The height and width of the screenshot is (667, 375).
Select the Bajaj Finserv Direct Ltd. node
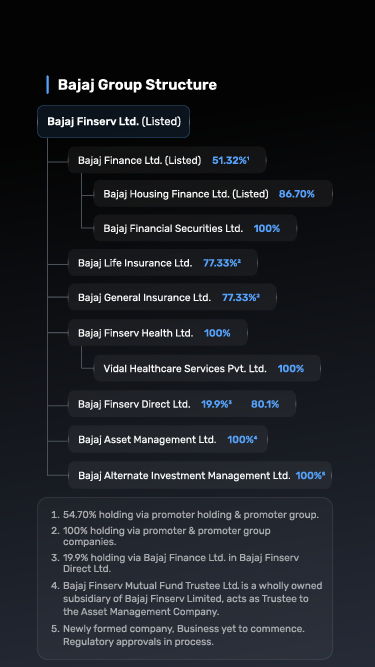(182, 404)
